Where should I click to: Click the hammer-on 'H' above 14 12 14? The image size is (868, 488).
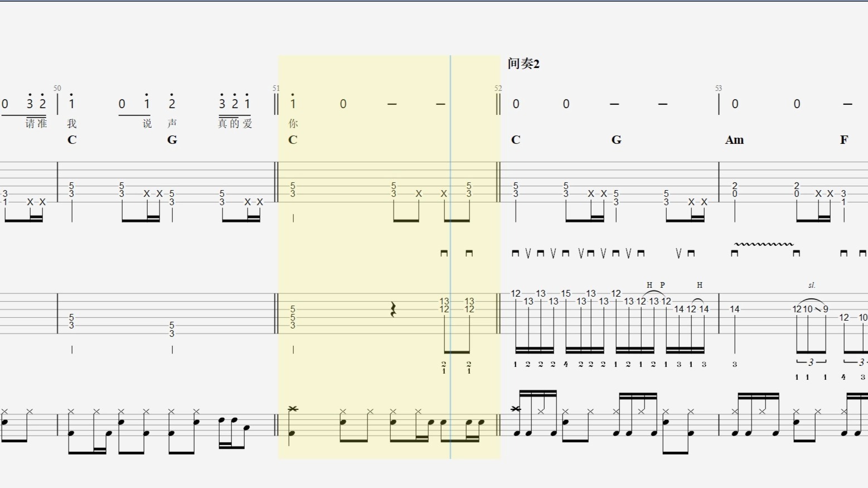(x=700, y=285)
